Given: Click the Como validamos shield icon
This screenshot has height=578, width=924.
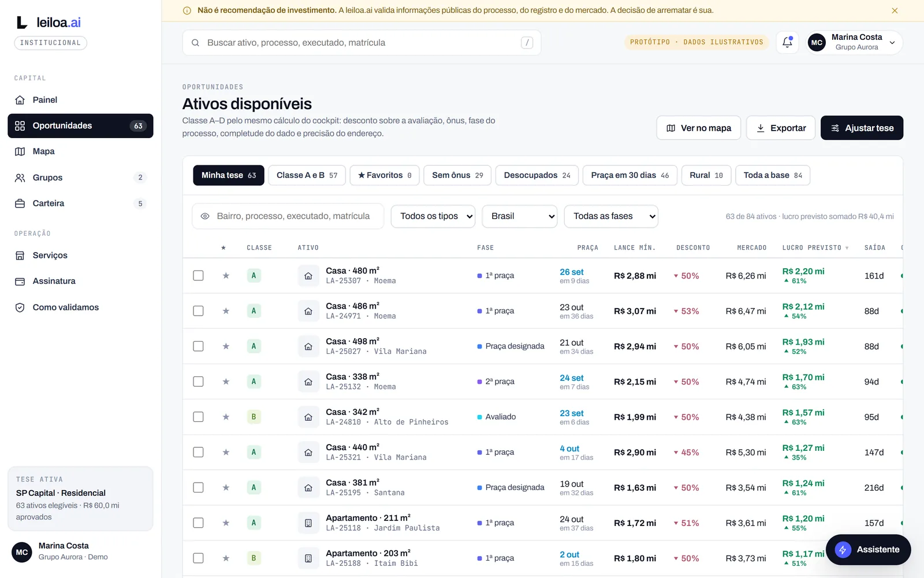Looking at the screenshot, I should coord(20,307).
